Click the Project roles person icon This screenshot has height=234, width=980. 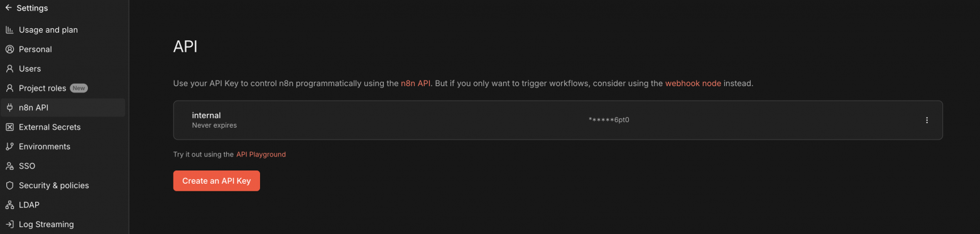click(x=9, y=88)
